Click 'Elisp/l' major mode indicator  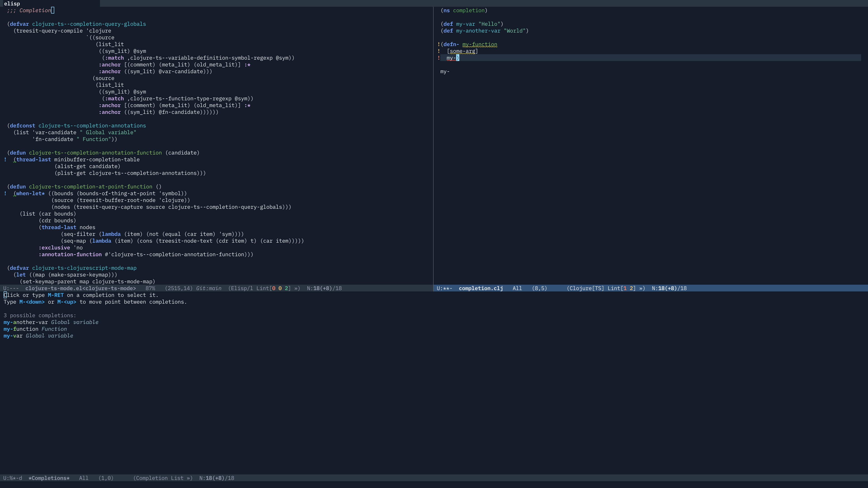click(x=242, y=288)
